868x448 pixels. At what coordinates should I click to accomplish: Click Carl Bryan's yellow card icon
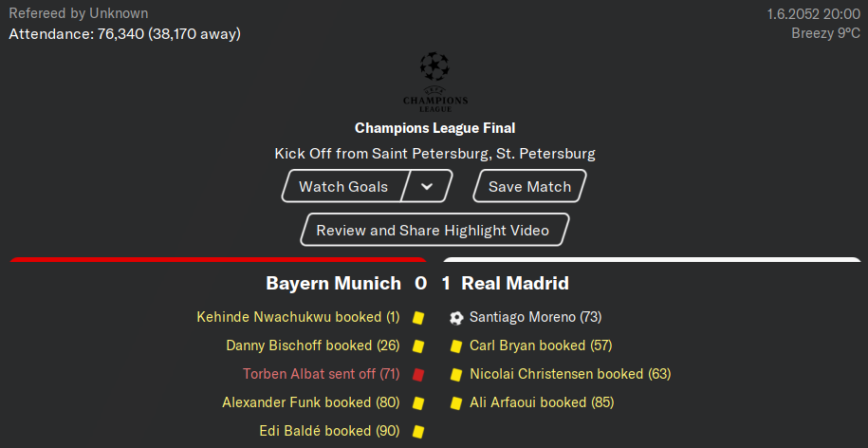[x=456, y=346]
